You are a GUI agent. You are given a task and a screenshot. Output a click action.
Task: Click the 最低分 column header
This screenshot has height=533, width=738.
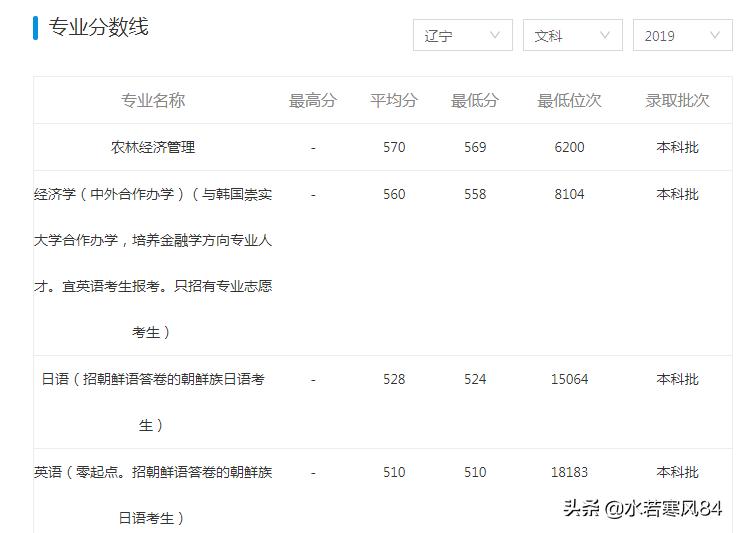pos(475,100)
